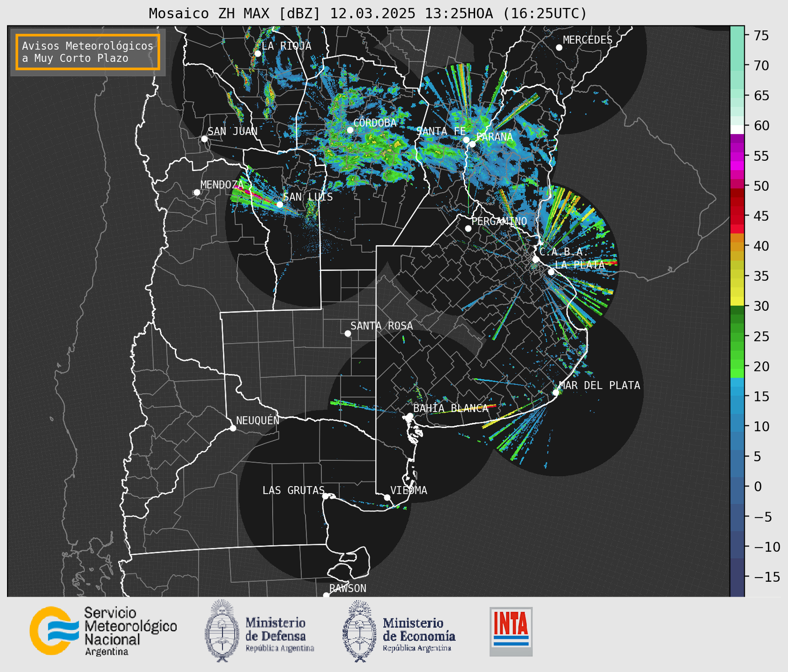
Task: Click the Ministerio de Economía emblem
Action: (x=360, y=631)
